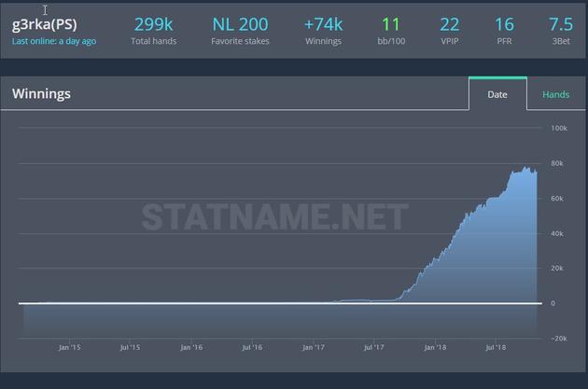The width and height of the screenshot is (588, 389).
Task: Click the Jul '17 x-axis label
Action: [x=373, y=347]
